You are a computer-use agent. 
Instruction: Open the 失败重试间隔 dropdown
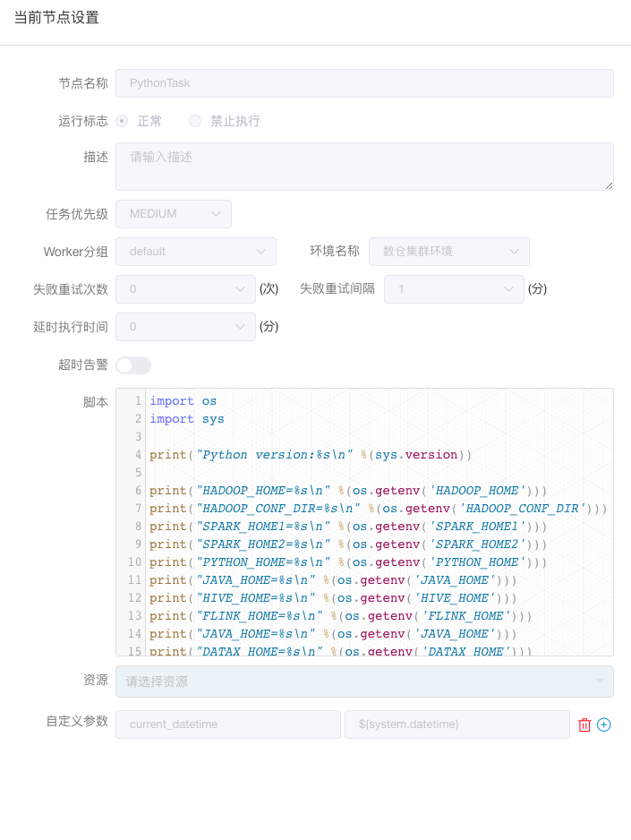(x=454, y=288)
